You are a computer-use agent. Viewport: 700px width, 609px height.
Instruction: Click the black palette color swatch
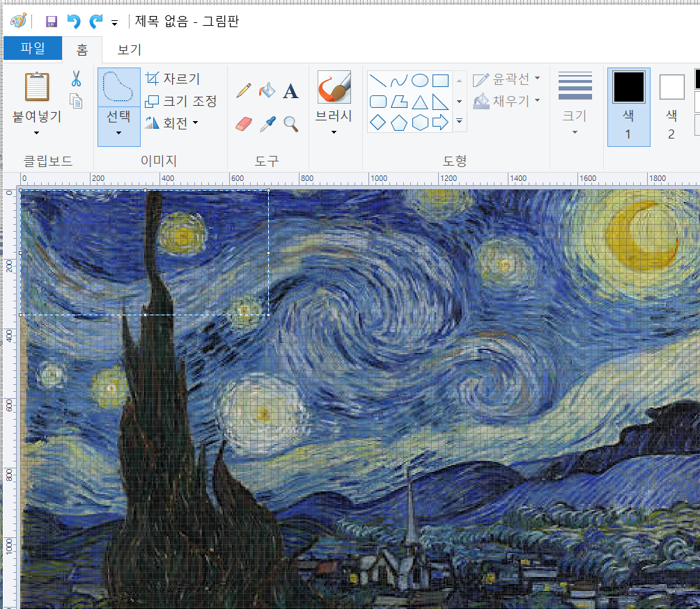coord(697,79)
